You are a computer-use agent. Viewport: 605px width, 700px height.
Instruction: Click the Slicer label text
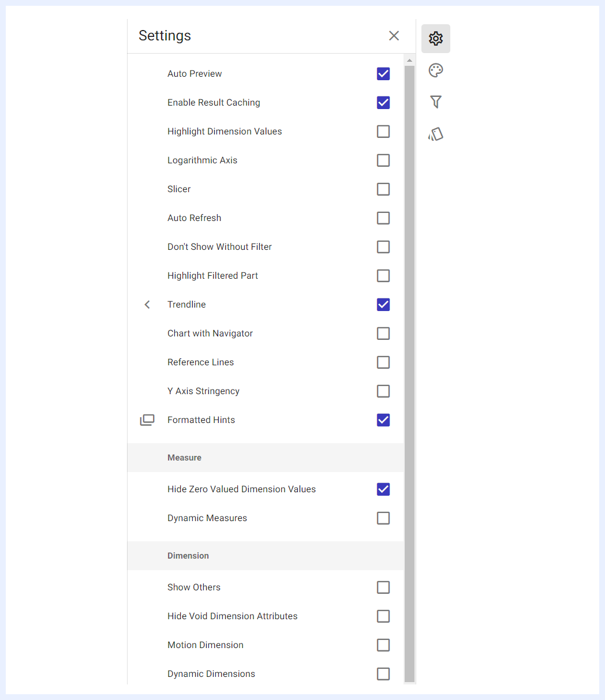pyautogui.click(x=179, y=189)
